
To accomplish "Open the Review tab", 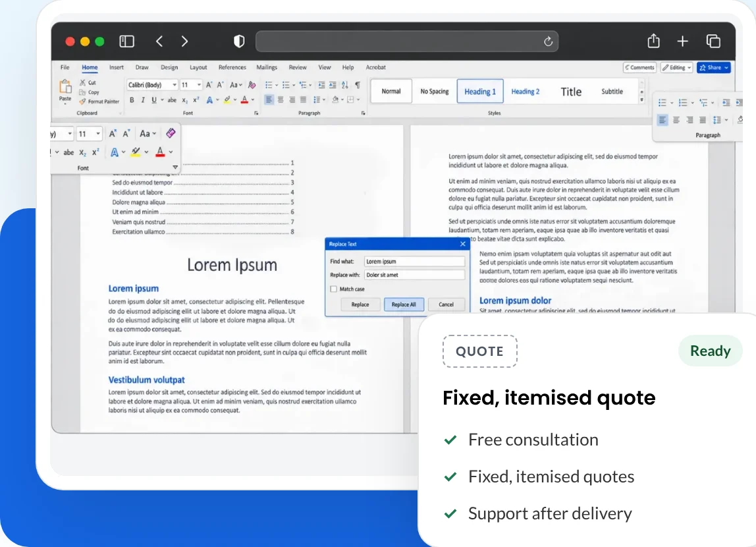I will pos(298,67).
